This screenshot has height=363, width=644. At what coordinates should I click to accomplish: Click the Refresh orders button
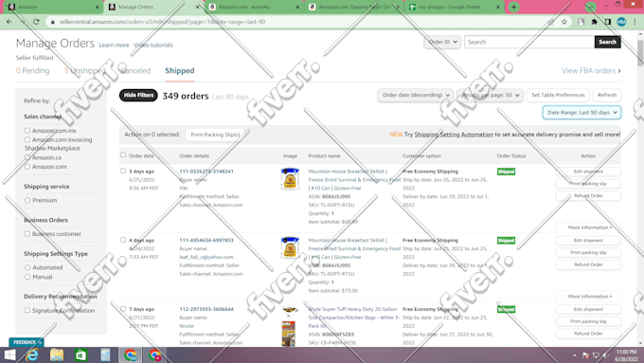coord(607,95)
